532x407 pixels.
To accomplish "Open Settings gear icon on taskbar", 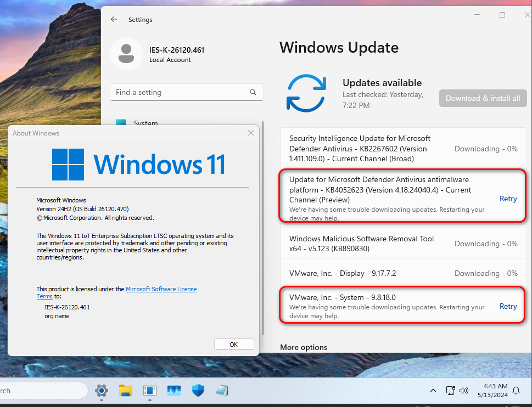I will (x=101, y=391).
